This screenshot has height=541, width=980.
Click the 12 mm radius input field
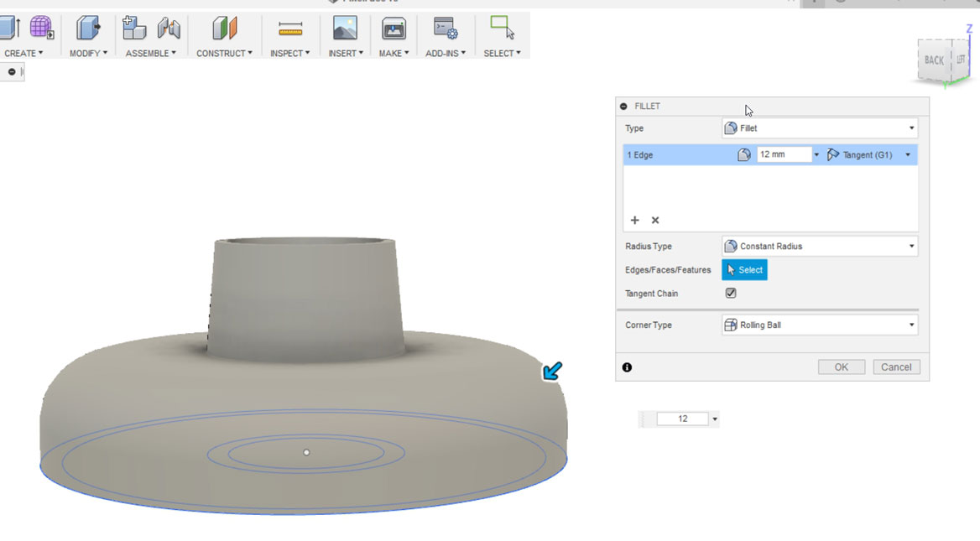[784, 154]
